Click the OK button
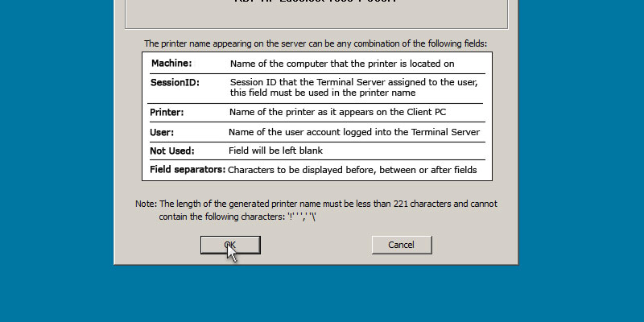The image size is (644, 322). [230, 245]
